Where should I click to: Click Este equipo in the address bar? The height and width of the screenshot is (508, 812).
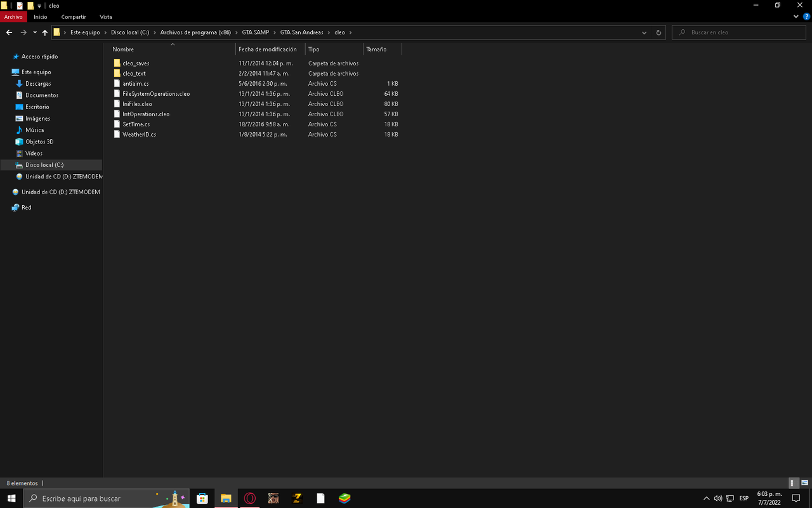point(85,32)
